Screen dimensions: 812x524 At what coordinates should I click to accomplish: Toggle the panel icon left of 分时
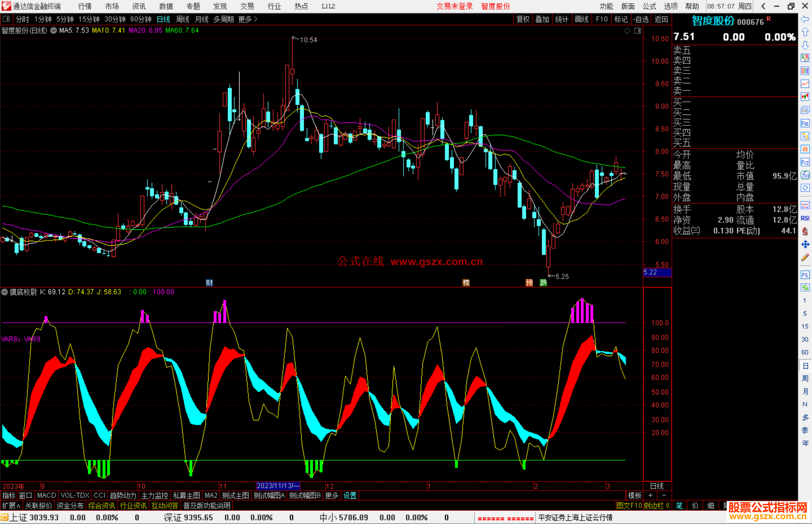pyautogui.click(x=6, y=19)
